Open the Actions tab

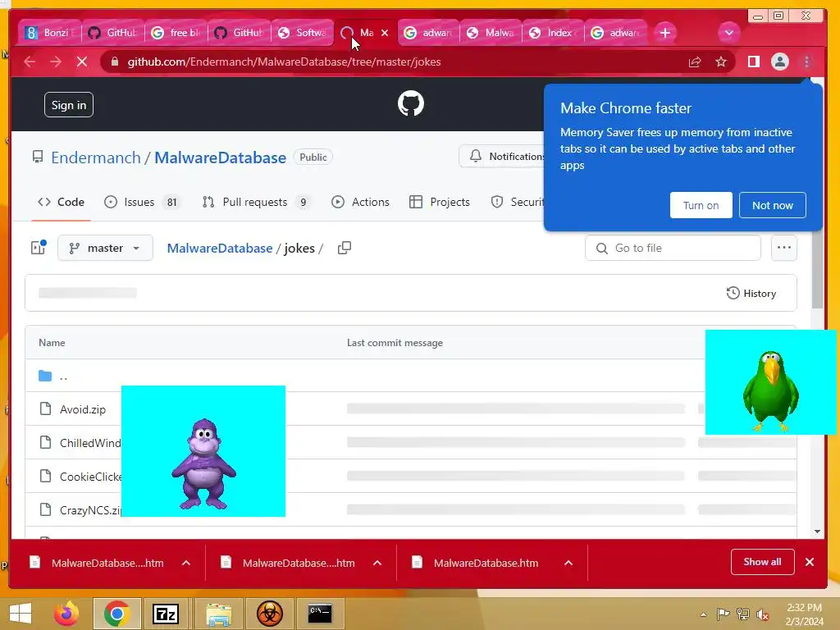click(360, 202)
